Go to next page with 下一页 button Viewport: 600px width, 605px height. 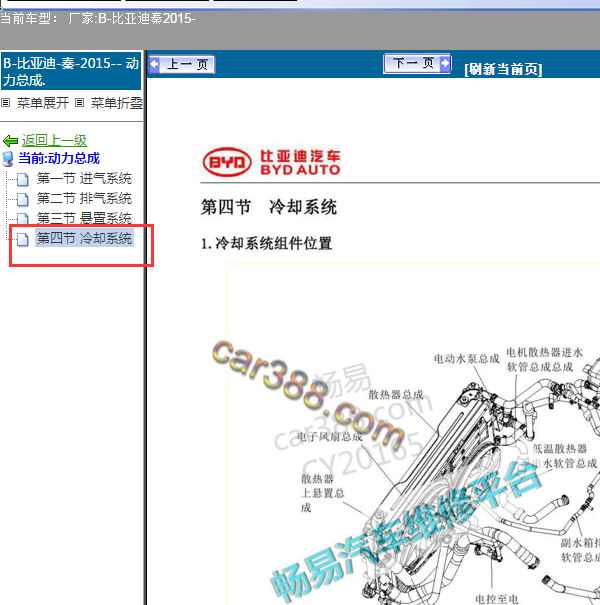pos(417,63)
